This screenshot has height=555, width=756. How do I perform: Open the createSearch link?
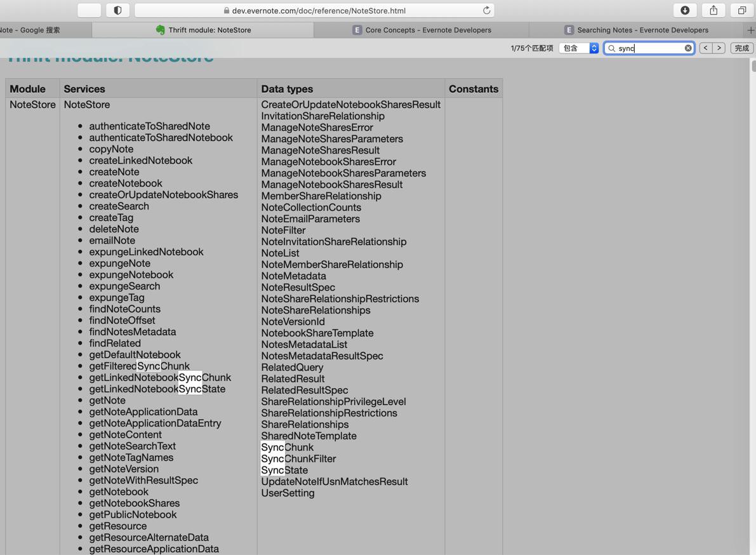click(x=119, y=206)
